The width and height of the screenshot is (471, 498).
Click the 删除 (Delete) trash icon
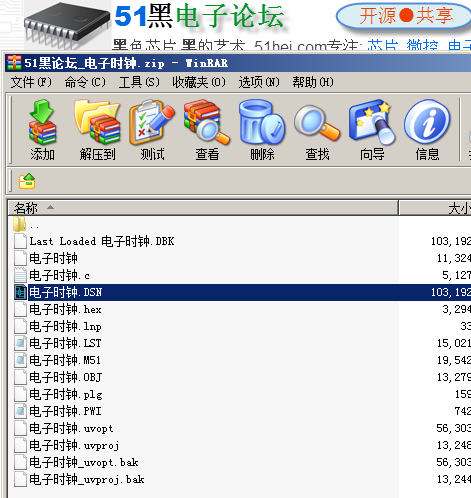point(262,122)
